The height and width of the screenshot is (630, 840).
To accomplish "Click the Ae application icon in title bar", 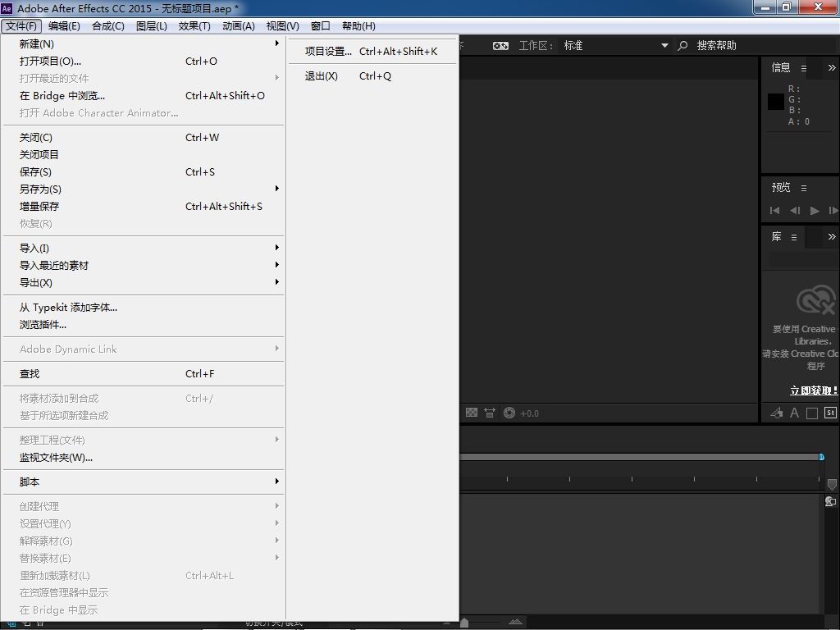I will tap(7, 8).
